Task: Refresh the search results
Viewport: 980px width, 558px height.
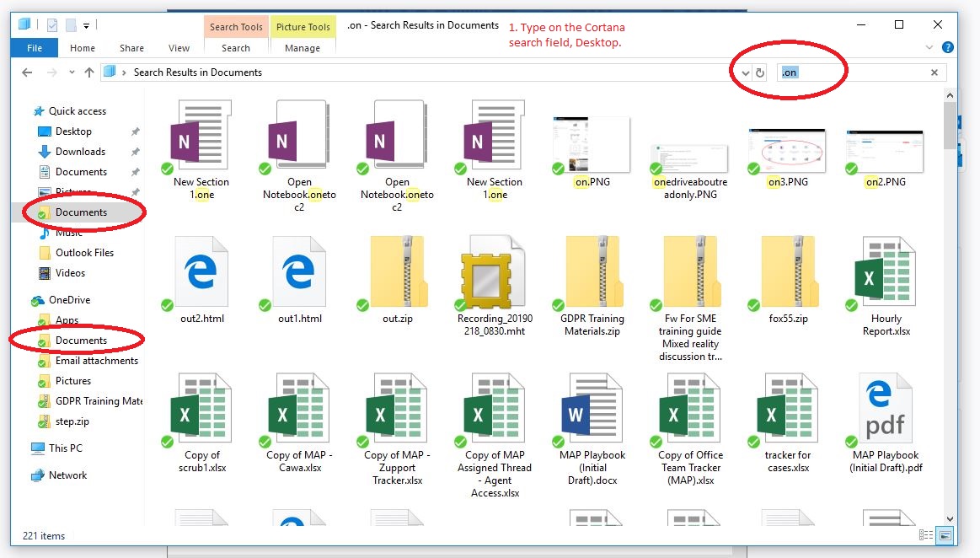Action: [760, 72]
